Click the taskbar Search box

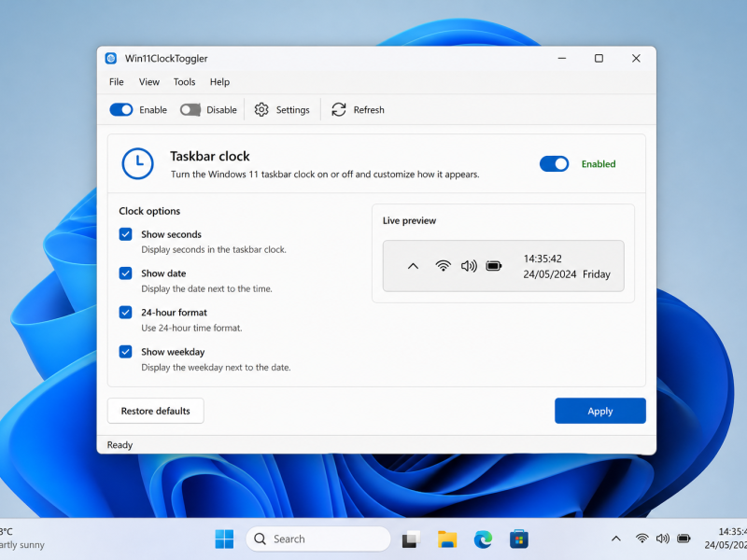pos(318,539)
